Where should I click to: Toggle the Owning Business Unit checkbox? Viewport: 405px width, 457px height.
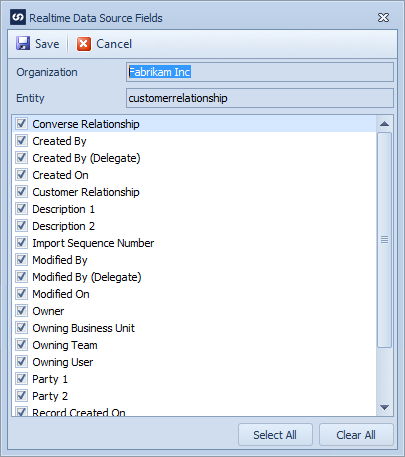click(x=21, y=328)
